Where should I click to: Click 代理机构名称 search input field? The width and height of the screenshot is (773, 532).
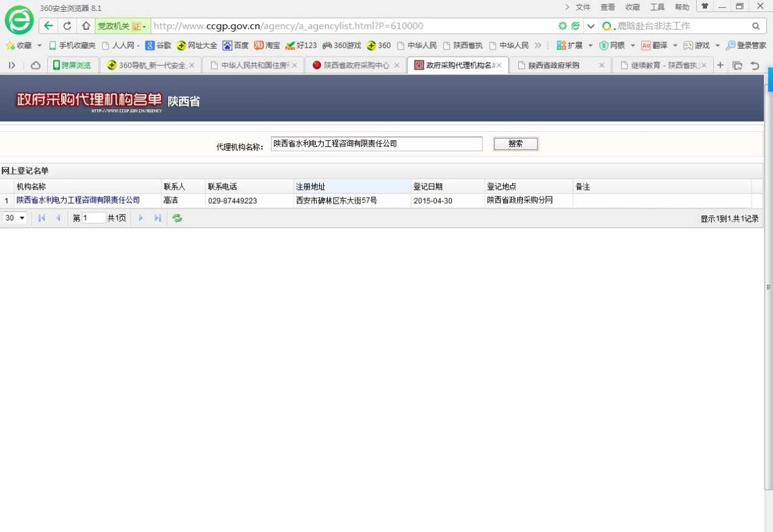[377, 144]
